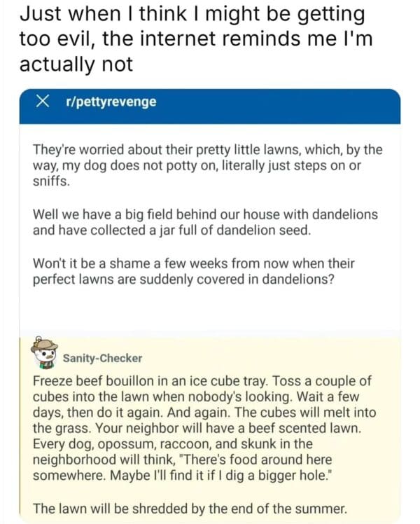
Task: Click the line "Every dog, opossum, raccoon, and skunk"
Action: (172, 443)
